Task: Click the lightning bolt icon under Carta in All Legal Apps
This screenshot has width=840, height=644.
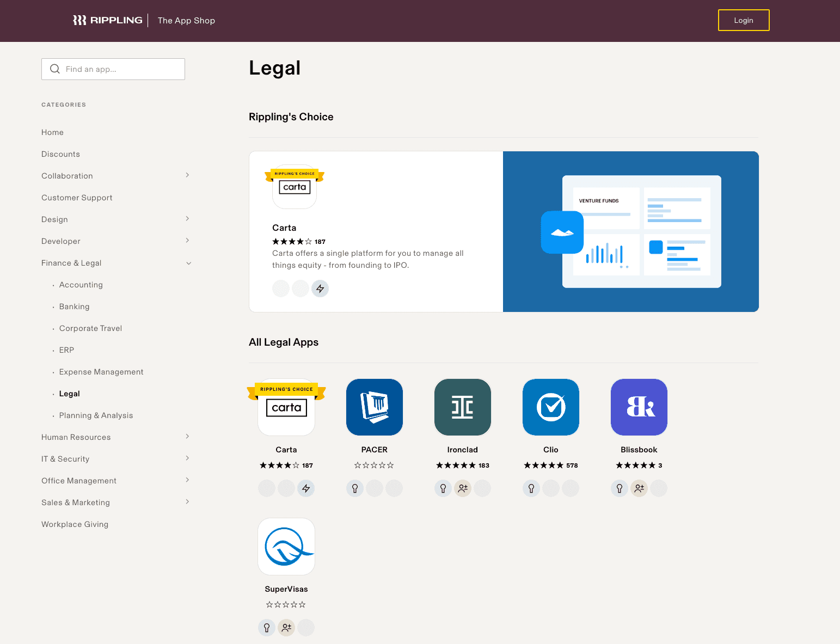Action: [x=306, y=488]
